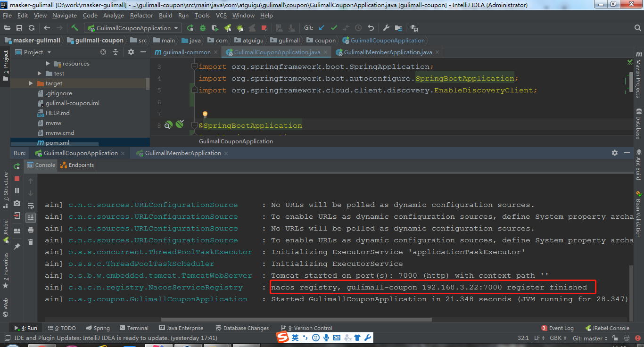
Task: Click the Exit icon in Run panel
Action: (x=17, y=215)
